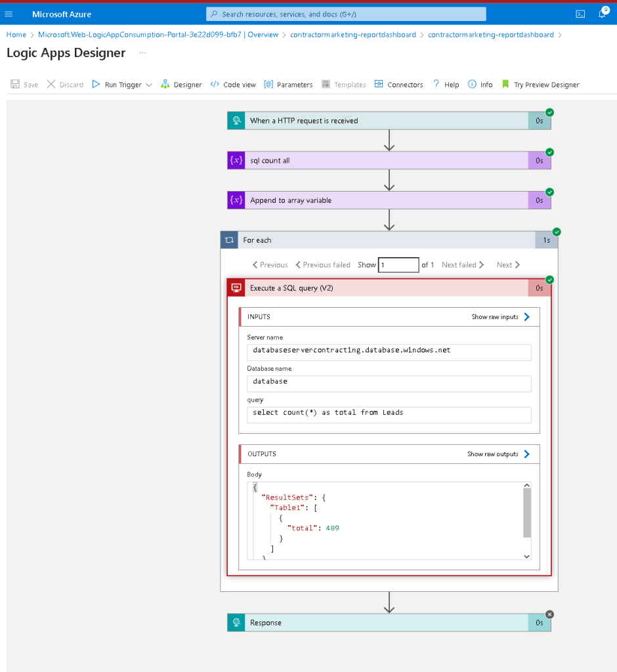Expand the When a HTTP request is received step

pos(389,121)
